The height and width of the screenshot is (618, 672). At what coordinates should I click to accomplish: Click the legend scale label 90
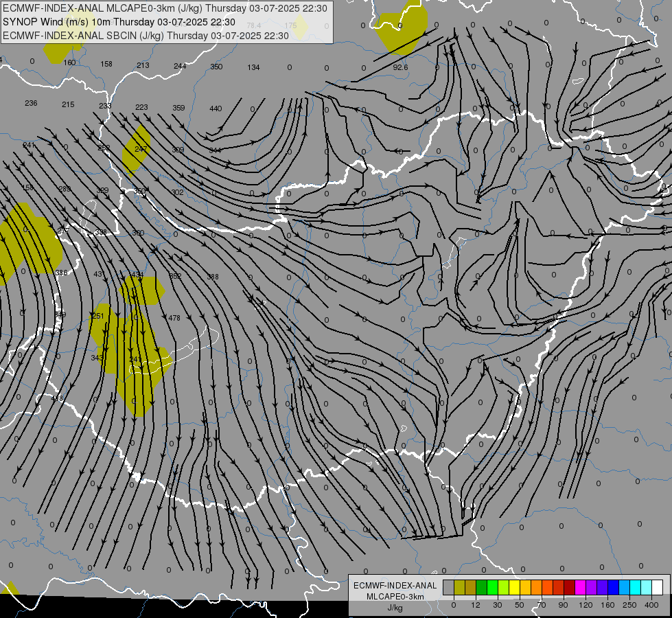click(x=563, y=605)
